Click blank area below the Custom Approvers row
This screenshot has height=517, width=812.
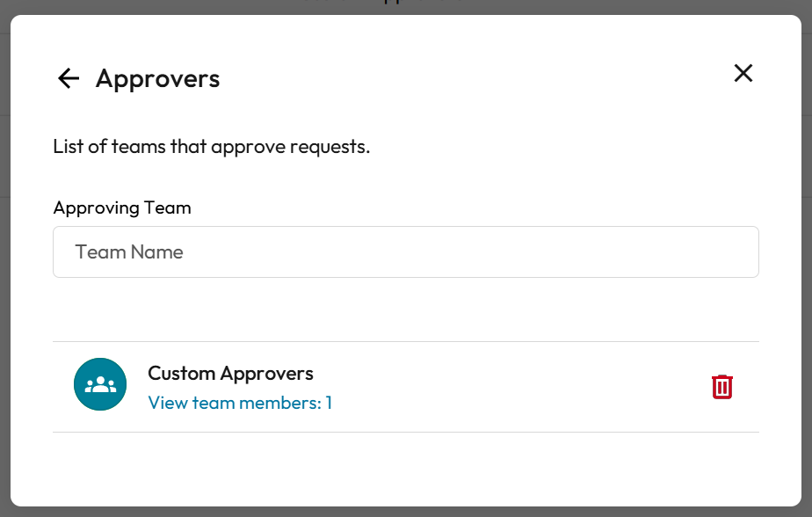tap(406, 468)
